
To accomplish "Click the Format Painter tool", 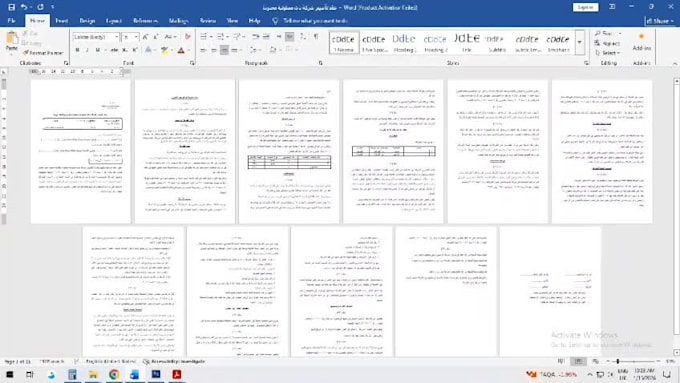I will pyautogui.click(x=43, y=53).
